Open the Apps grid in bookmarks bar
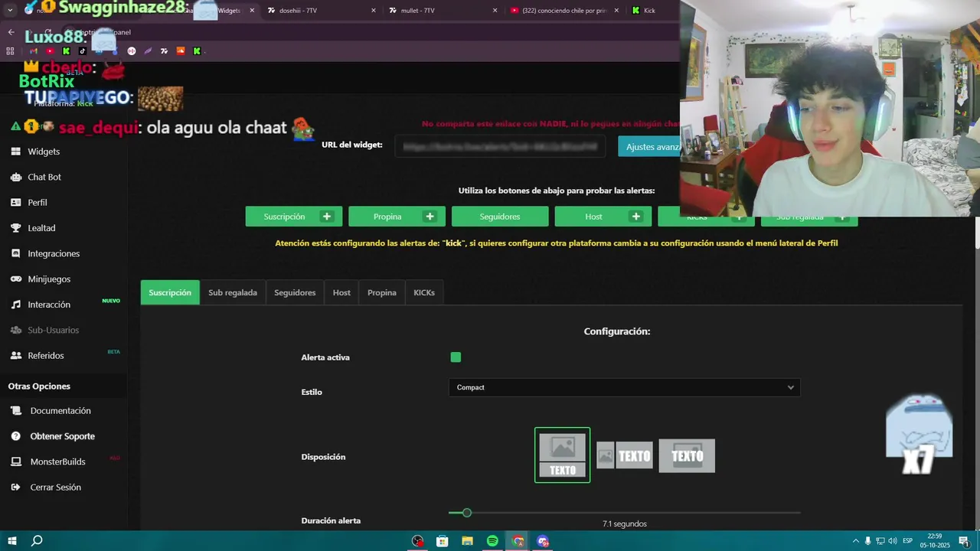 (x=10, y=51)
